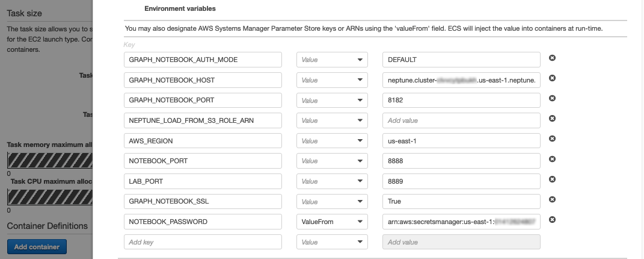Image resolution: width=644 pixels, height=259 pixels.
Task: Remove the GRAPH_NOTEBOOK_PORT variable row
Action: [552, 98]
